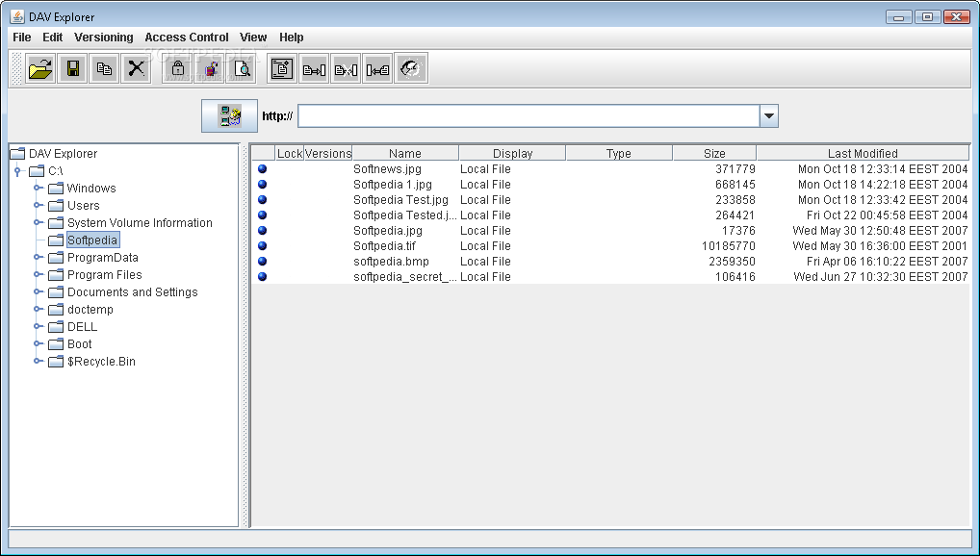Screen dimensions: 980x556
Task: Click the Lock padlock toolbar icon
Action: tap(177, 68)
